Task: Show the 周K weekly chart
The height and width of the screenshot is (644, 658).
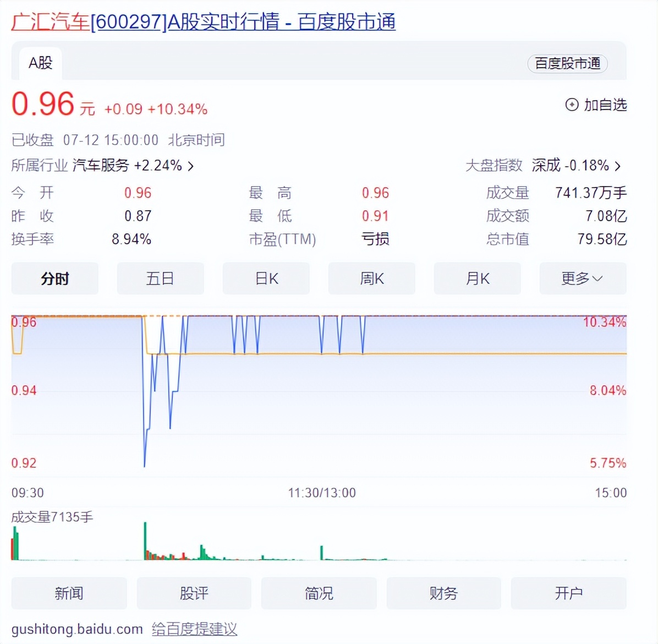Action: [x=372, y=279]
